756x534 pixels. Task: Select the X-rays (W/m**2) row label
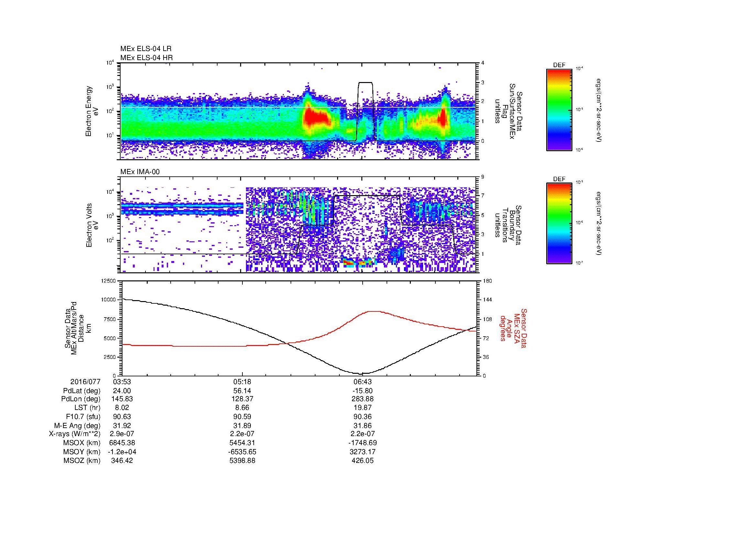pos(74,434)
